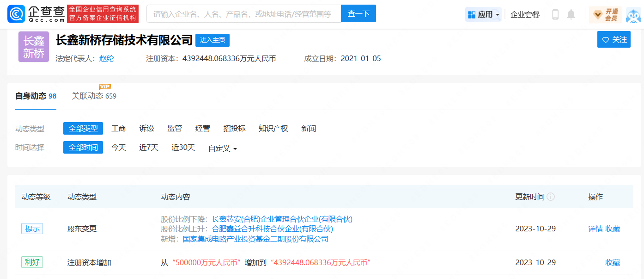The width and height of the screenshot is (644, 279).
Task: Open the 企业套餐 link
Action: click(525, 14)
